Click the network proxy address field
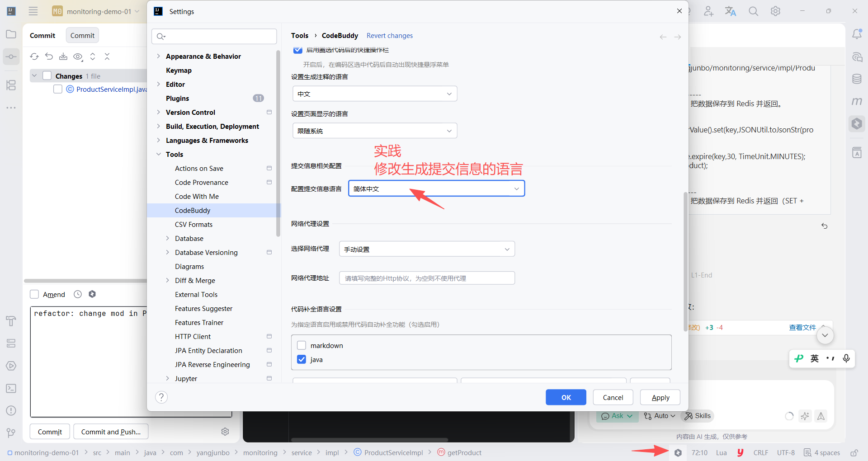Image resolution: width=868 pixels, height=461 pixels. click(427, 278)
